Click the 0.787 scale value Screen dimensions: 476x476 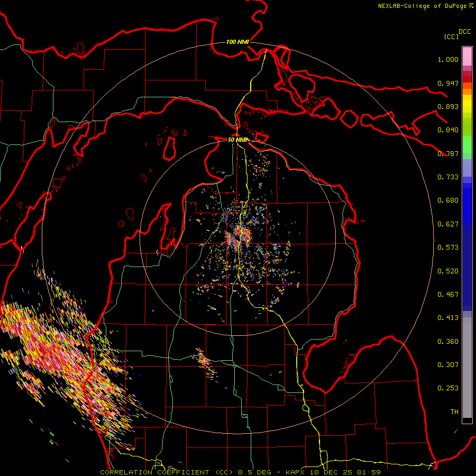[x=448, y=153]
